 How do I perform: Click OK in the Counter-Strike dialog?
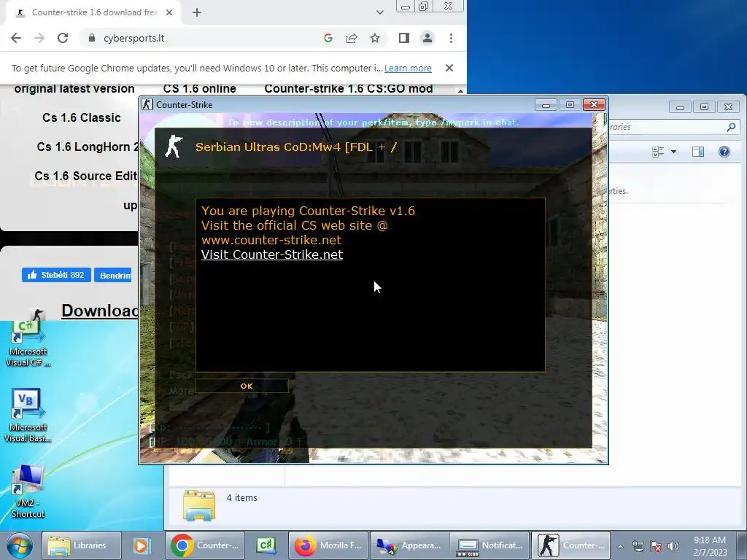tap(242, 386)
